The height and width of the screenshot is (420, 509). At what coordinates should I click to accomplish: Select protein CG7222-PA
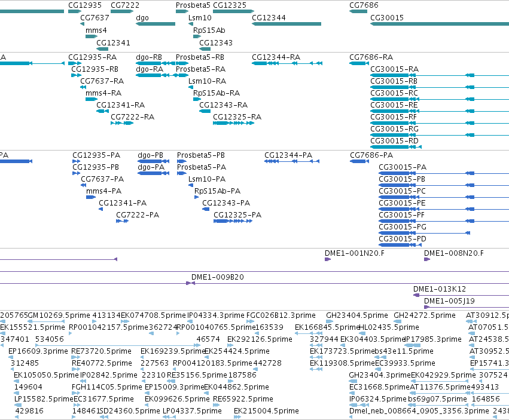pyautogui.click(x=123, y=221)
